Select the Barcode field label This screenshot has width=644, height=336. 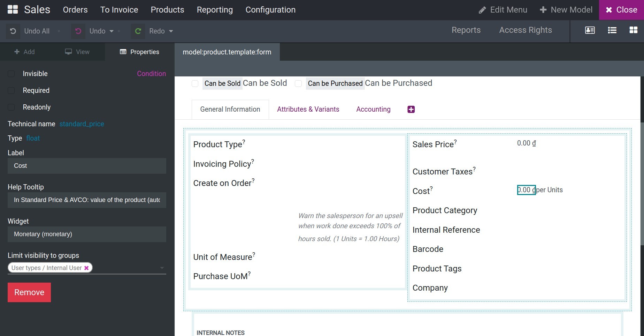[x=428, y=249]
